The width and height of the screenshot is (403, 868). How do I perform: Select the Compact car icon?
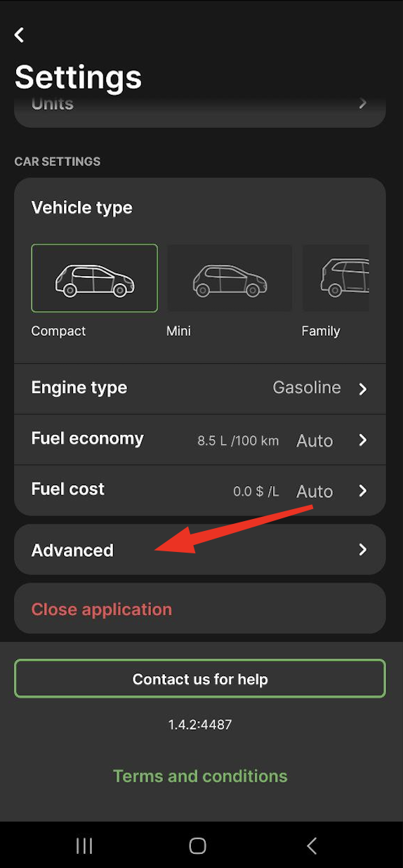(x=95, y=278)
